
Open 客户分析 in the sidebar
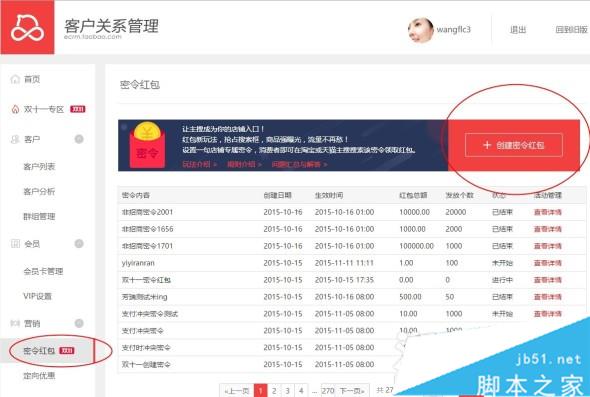pos(39,192)
